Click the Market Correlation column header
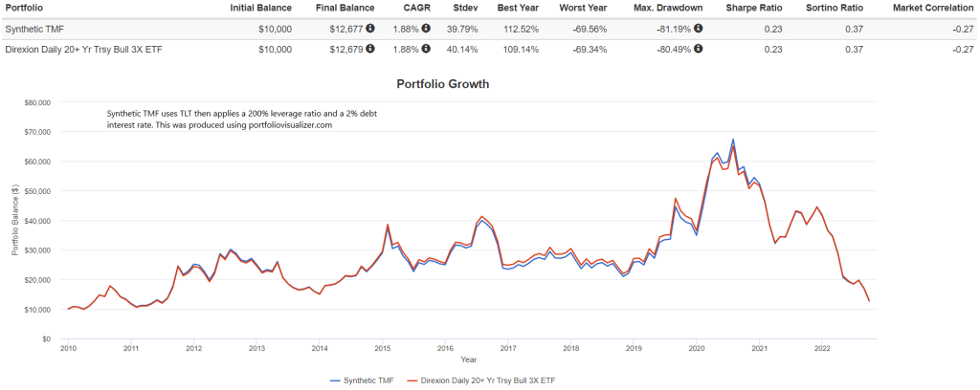980x390 pixels. (x=933, y=8)
